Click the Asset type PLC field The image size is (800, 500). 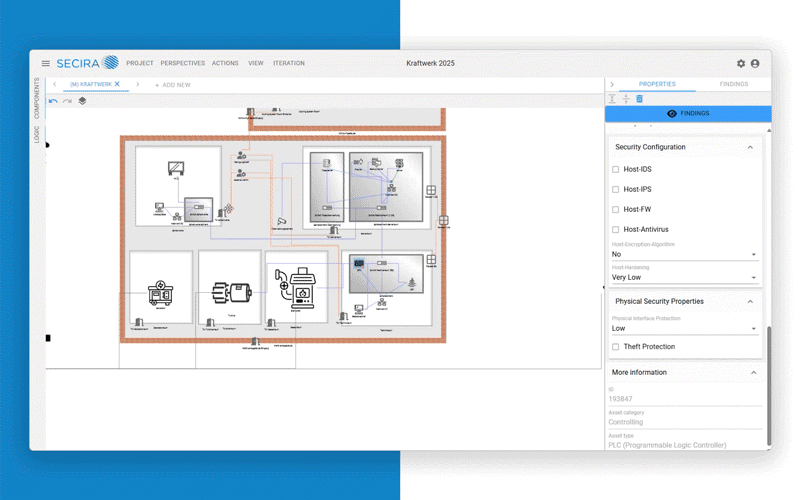click(684, 445)
